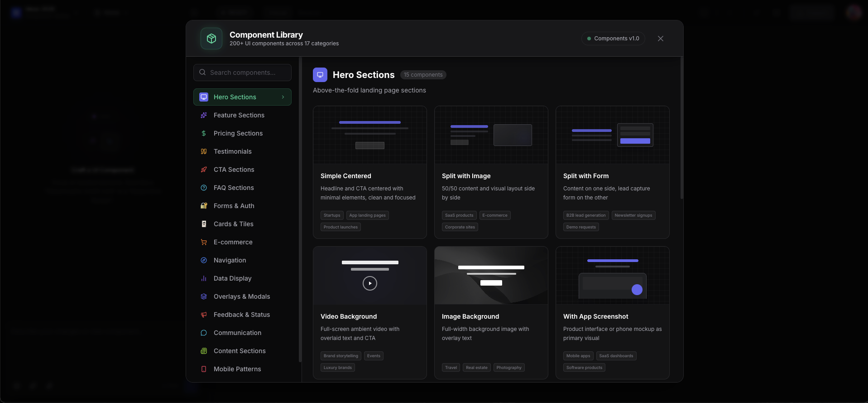The height and width of the screenshot is (403, 868).
Task: Select the Mobile Patterns category
Action: [242, 369]
